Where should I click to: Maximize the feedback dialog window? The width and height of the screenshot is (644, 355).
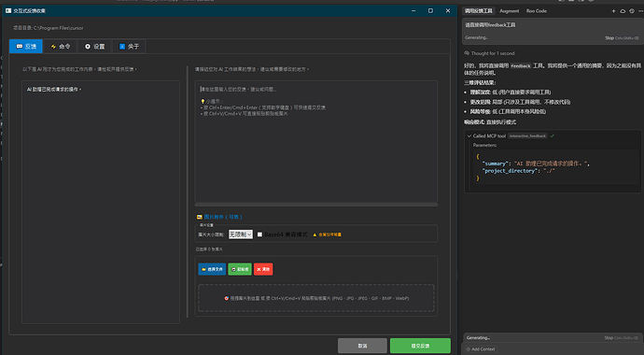click(430, 10)
